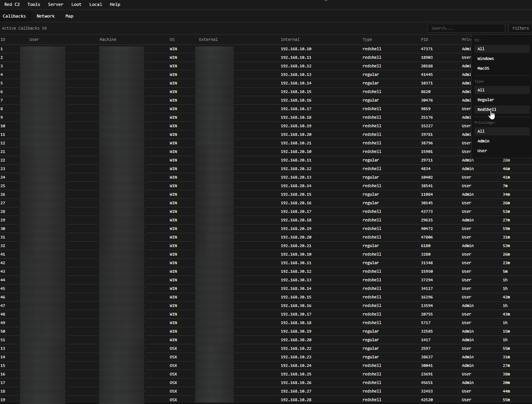Sort by the Machine column header

[x=108, y=39]
